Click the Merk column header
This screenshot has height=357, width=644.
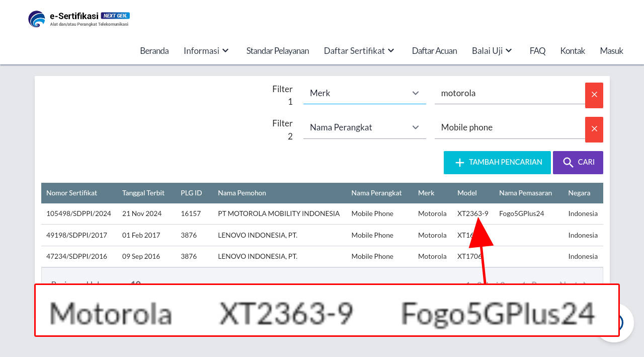click(x=426, y=193)
